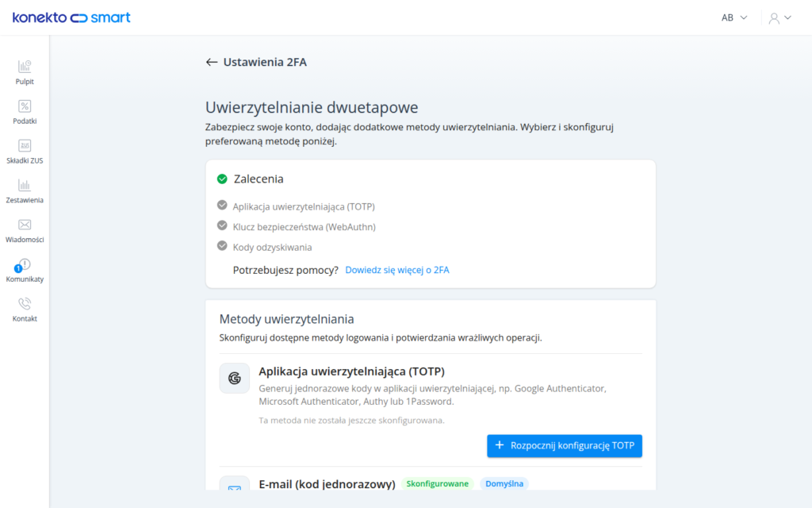
Task: Open the Dowiedz się więcej o 2FA link
Action: [x=397, y=270]
